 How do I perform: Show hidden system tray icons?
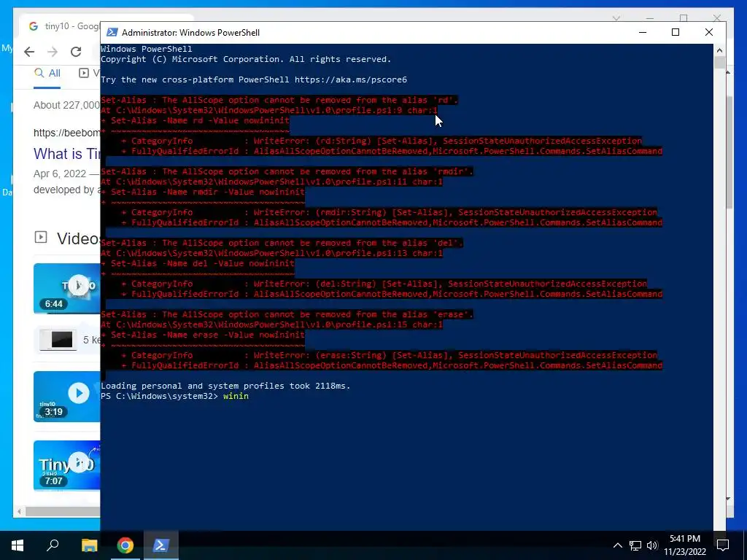[617, 545]
